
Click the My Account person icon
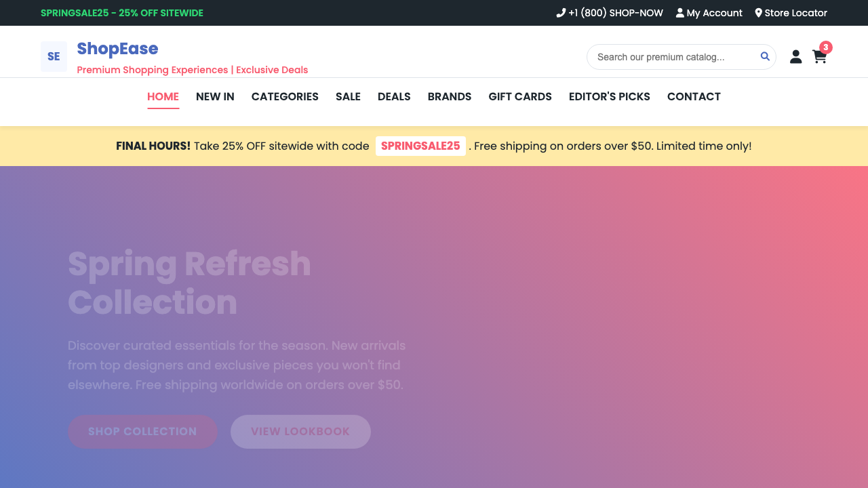[679, 12]
